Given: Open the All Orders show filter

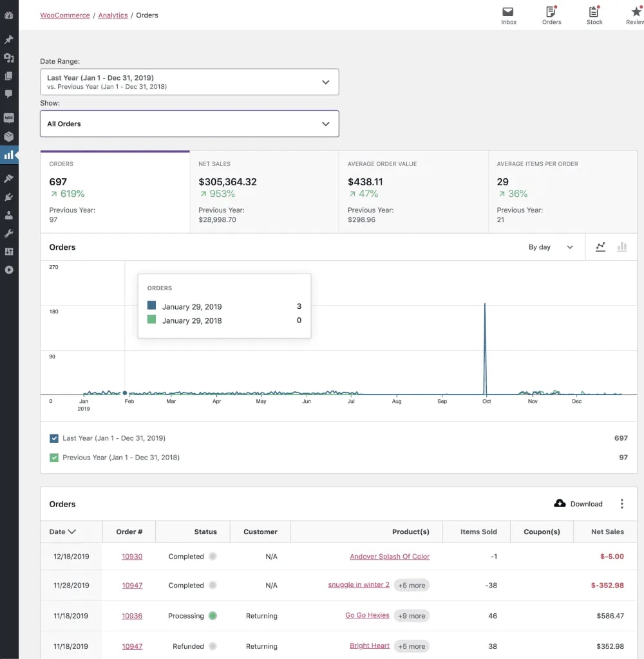Looking at the screenshot, I should [x=189, y=124].
